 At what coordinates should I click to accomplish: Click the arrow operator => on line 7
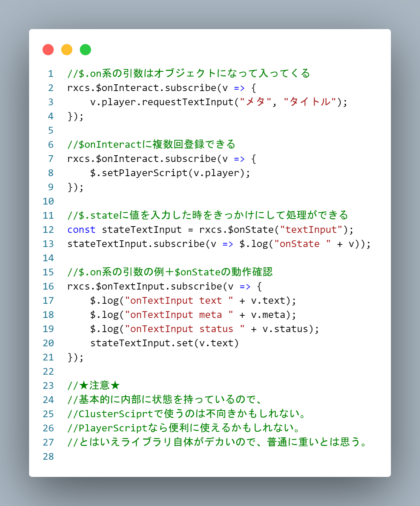(241, 159)
